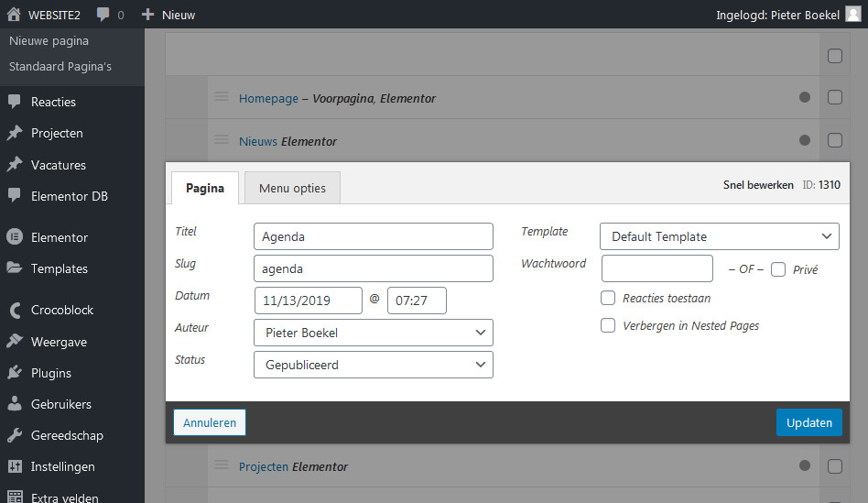Viewport: 868px width, 503px height.
Task: Switch to the Menu opties tab
Action: [292, 189]
